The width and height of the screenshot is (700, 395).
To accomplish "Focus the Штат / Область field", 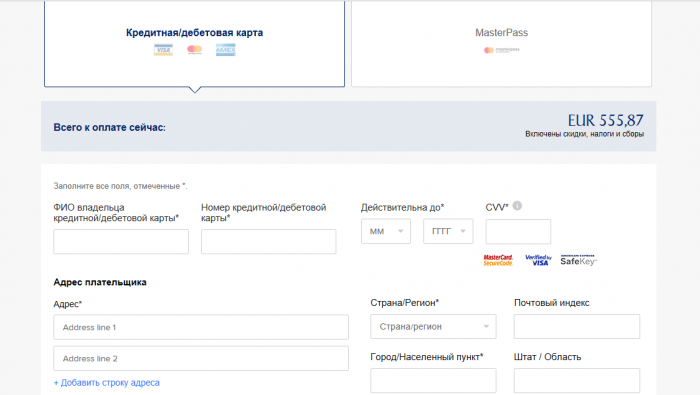I will tap(577, 380).
